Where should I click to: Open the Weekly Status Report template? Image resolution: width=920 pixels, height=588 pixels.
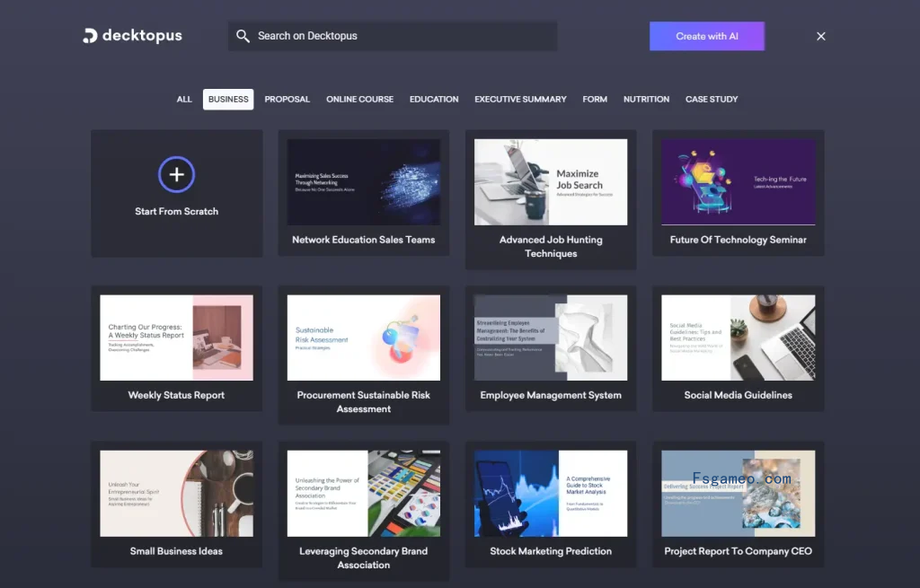click(x=177, y=348)
